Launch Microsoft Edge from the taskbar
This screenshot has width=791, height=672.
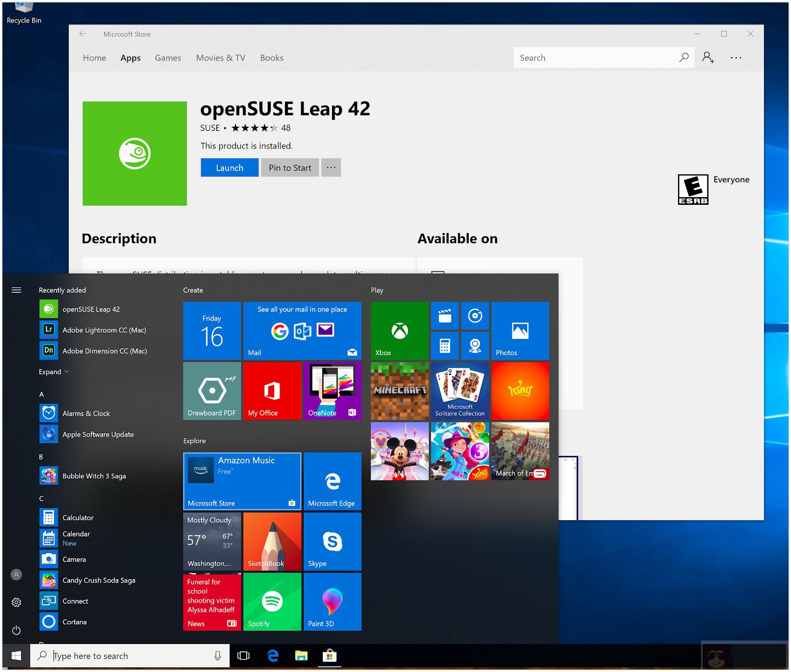[272, 655]
